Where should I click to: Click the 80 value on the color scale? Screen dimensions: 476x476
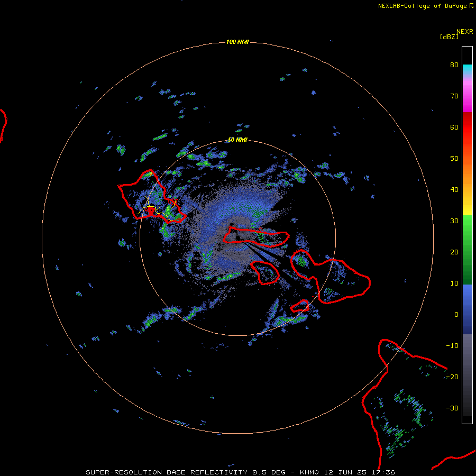[x=454, y=65]
